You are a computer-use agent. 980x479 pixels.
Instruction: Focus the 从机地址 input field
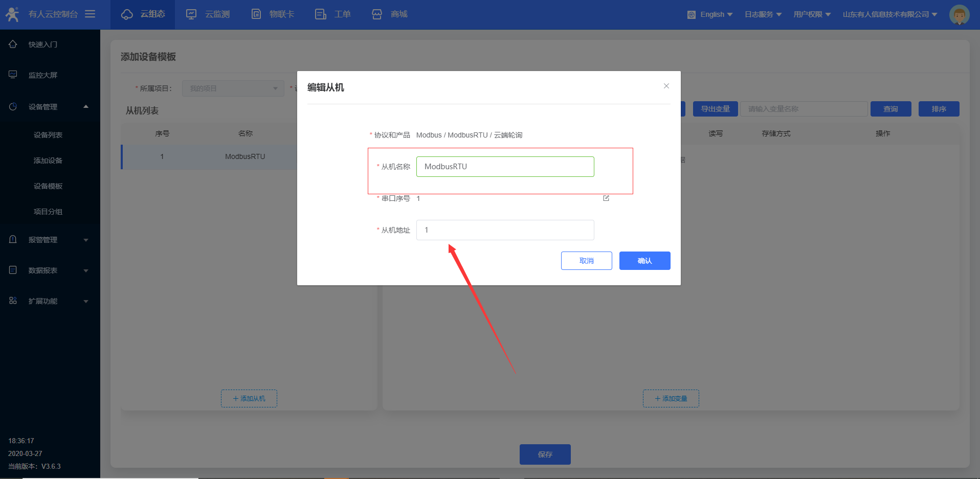pos(505,230)
